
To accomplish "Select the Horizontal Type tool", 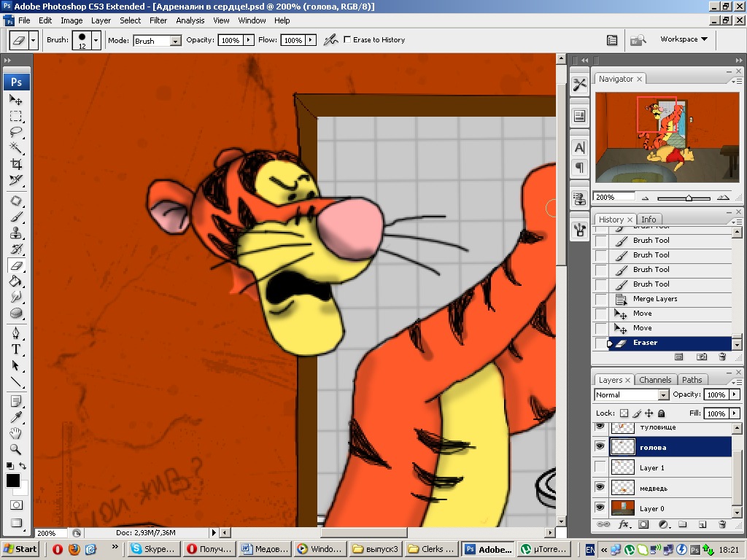I will tap(16, 349).
